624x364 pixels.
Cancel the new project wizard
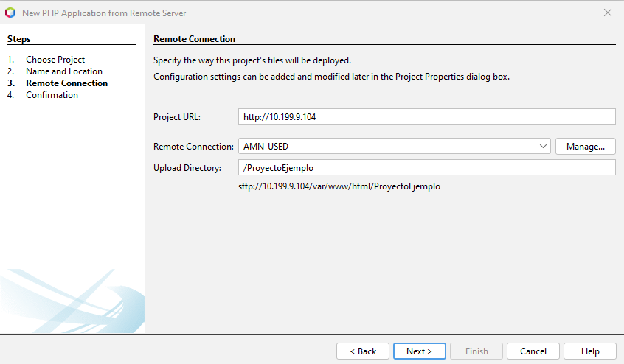point(533,351)
